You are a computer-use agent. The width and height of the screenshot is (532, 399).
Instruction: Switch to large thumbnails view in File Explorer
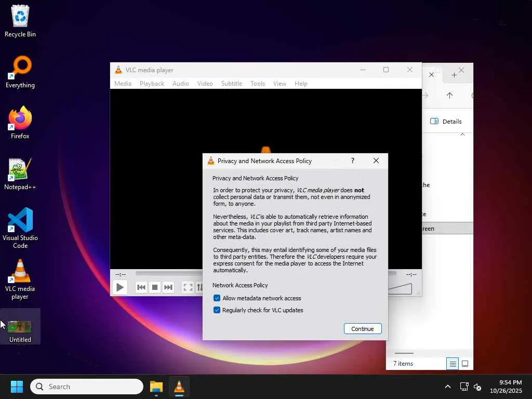click(465, 364)
